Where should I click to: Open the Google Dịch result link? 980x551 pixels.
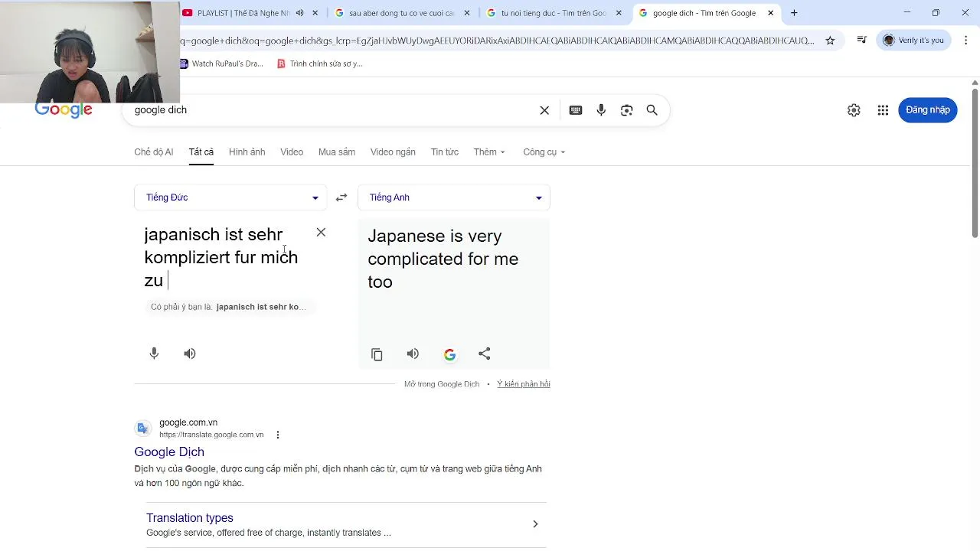click(x=169, y=452)
